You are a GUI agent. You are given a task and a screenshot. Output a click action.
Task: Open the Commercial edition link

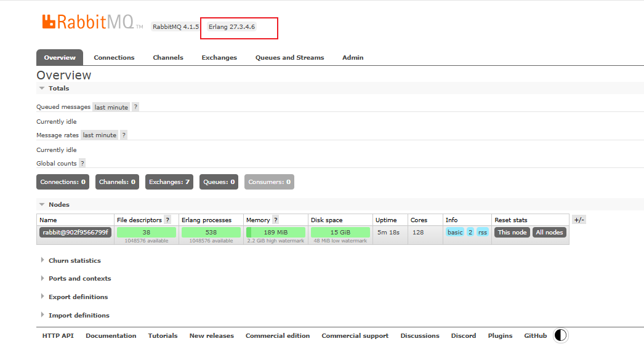point(278,336)
